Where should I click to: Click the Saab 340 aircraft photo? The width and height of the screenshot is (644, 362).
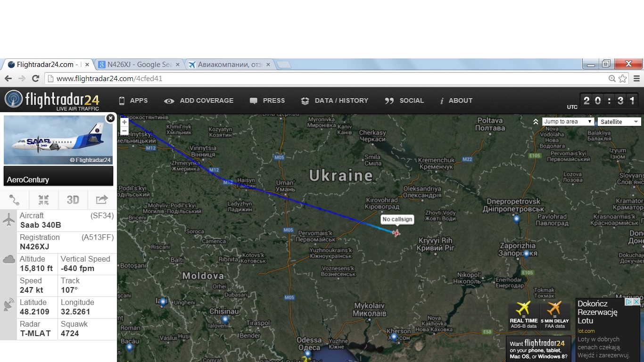(x=58, y=140)
